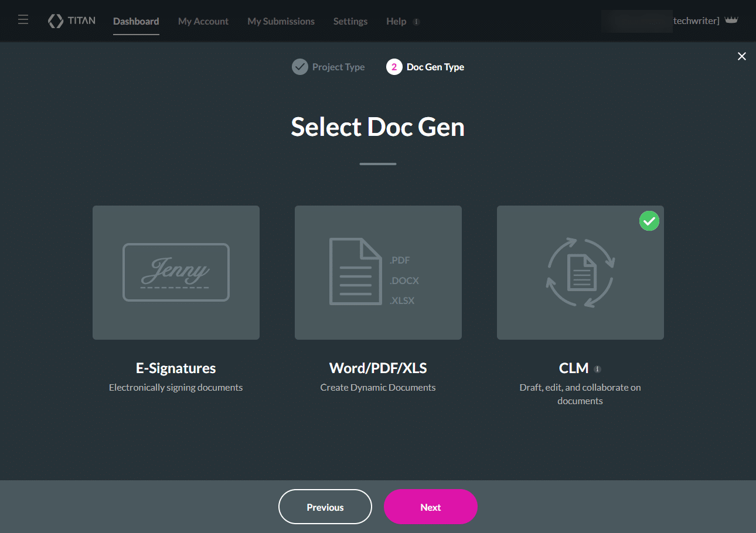Click the crown icon beside username
756x533 pixels.
[x=731, y=20]
